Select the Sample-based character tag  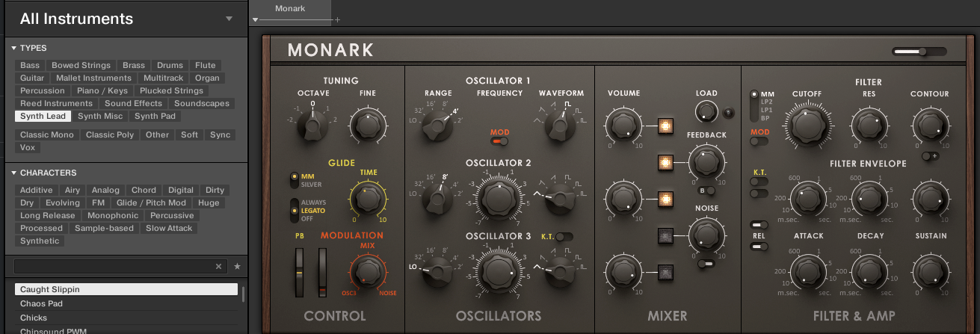click(103, 229)
